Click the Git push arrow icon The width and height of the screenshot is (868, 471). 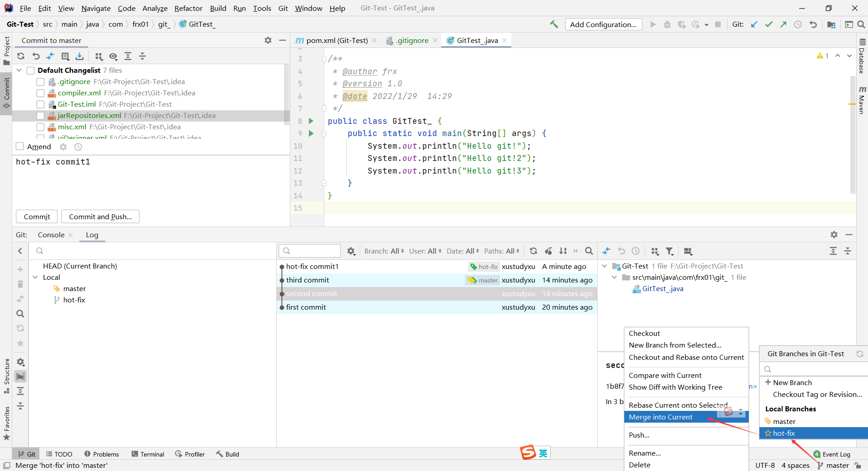point(783,24)
